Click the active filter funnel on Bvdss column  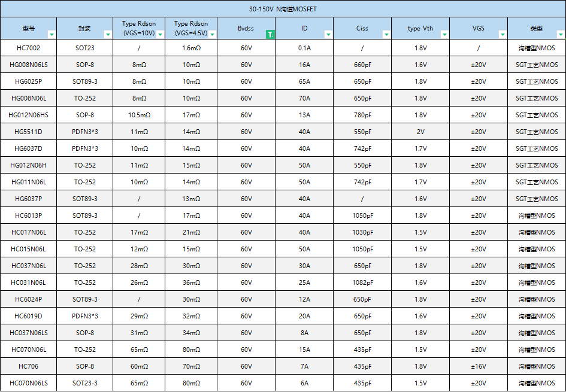pos(271,35)
